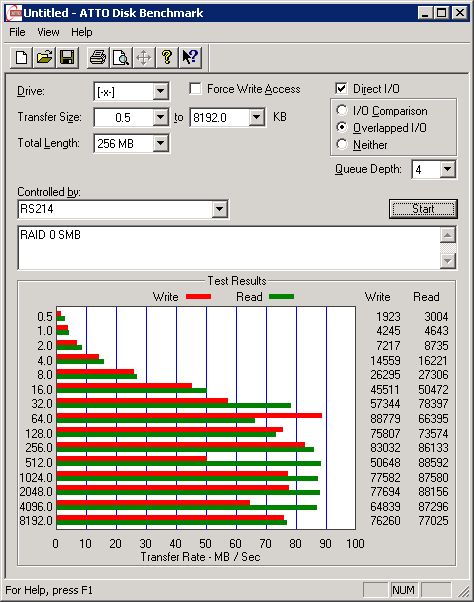This screenshot has height=602, width=474.
Task: Expand the Drive selection dropdown
Action: (x=160, y=91)
